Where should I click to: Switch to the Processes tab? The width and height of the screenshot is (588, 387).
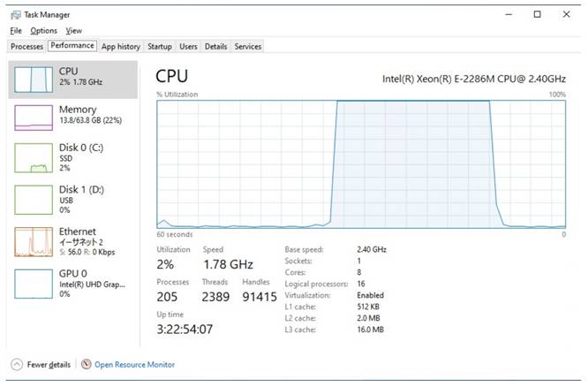26,47
